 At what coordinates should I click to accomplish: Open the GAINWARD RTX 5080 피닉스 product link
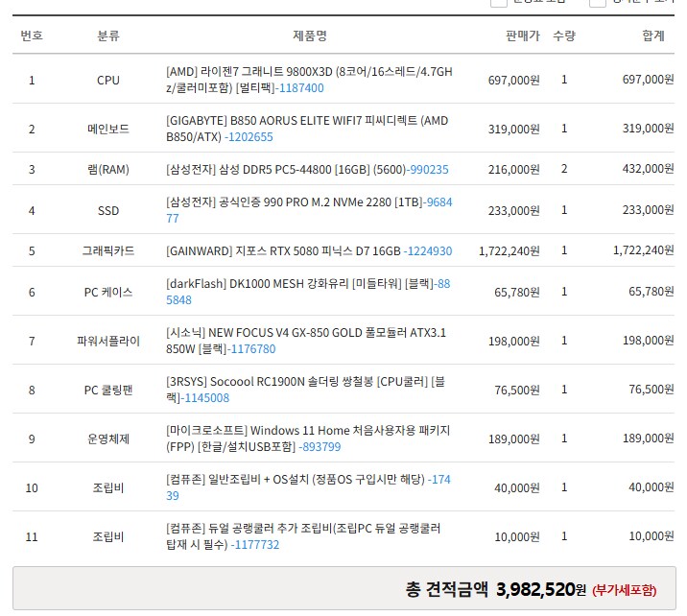click(x=309, y=251)
